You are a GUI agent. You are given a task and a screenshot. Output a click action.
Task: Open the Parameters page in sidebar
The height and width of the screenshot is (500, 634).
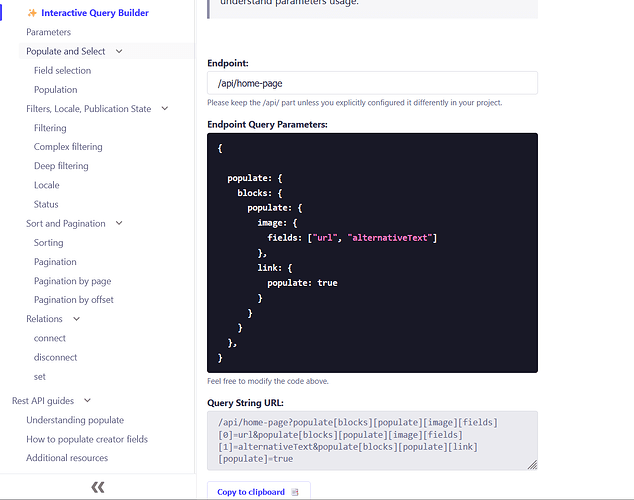pyautogui.click(x=48, y=32)
